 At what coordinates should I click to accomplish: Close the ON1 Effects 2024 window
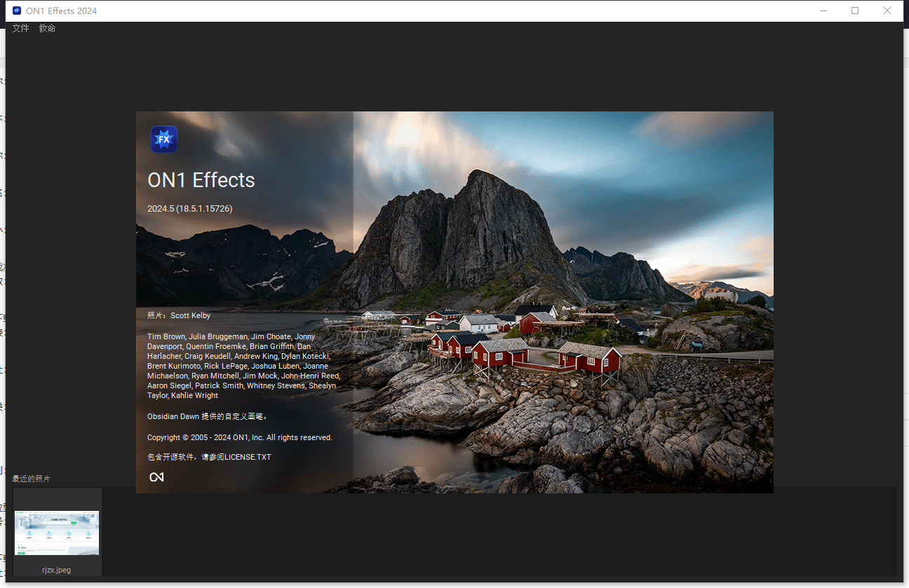(887, 11)
